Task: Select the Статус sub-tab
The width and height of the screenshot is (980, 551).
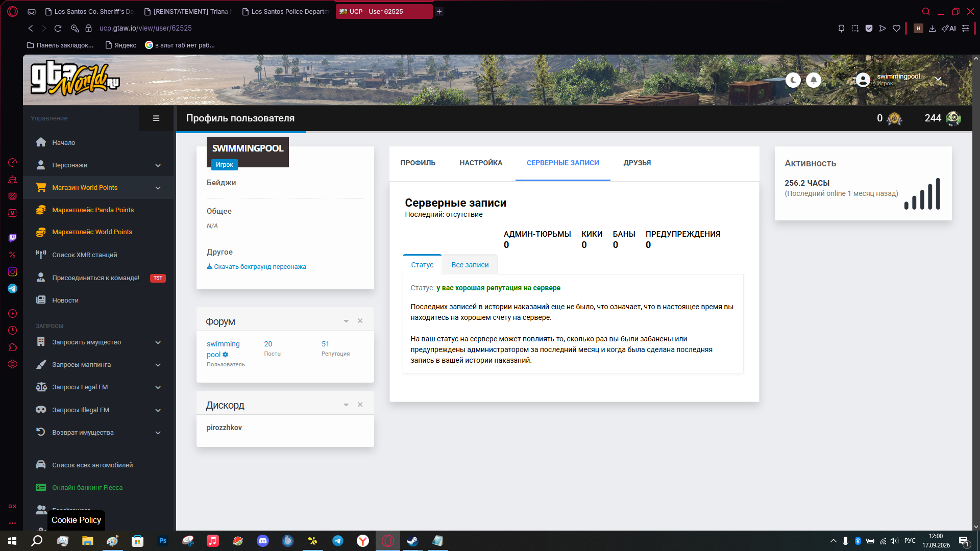Action: tap(422, 265)
